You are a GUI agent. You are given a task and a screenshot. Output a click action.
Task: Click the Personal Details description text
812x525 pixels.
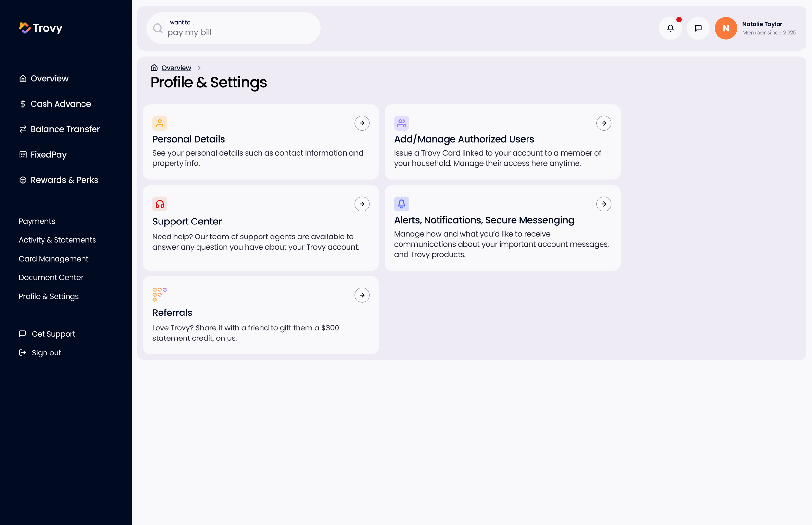(x=258, y=158)
